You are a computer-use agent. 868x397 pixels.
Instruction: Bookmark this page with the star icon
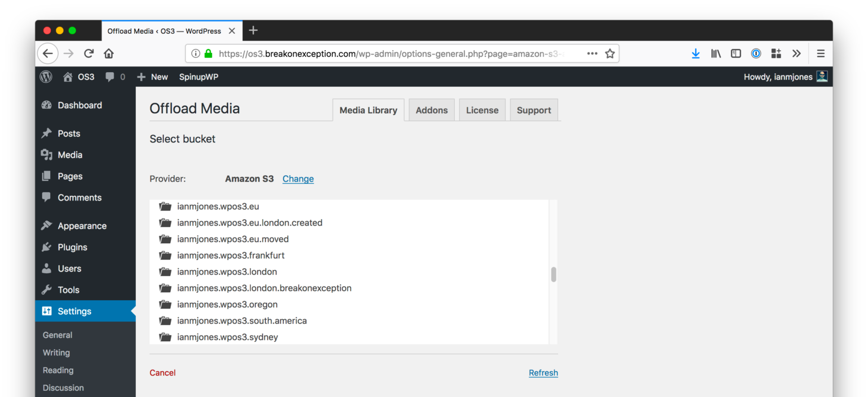tap(609, 53)
